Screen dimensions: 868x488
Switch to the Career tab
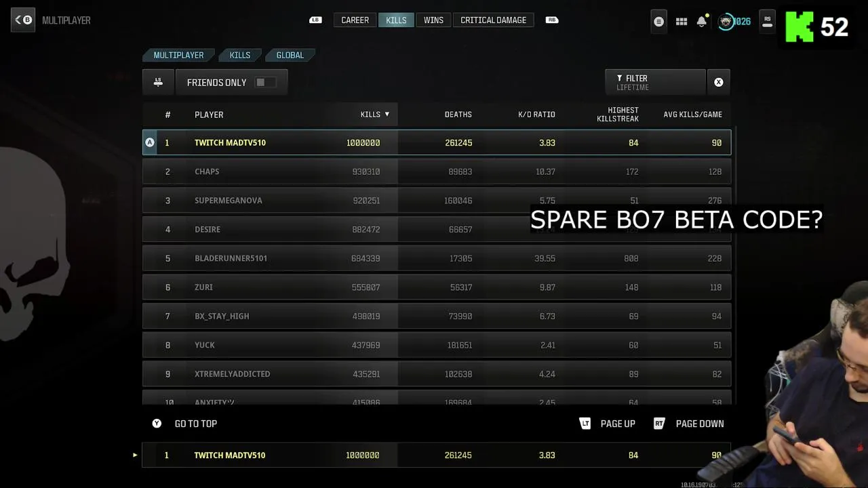point(355,20)
